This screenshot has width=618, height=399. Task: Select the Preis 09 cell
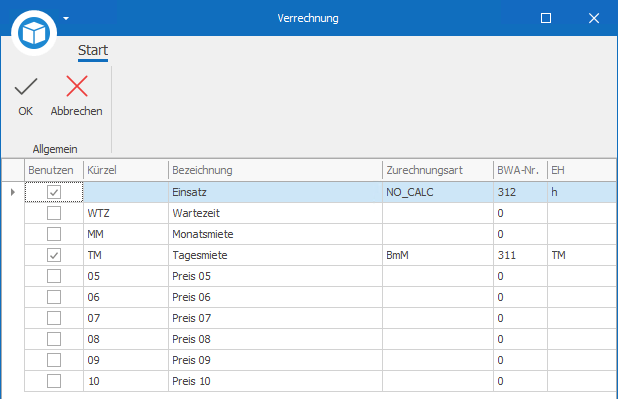point(275,360)
